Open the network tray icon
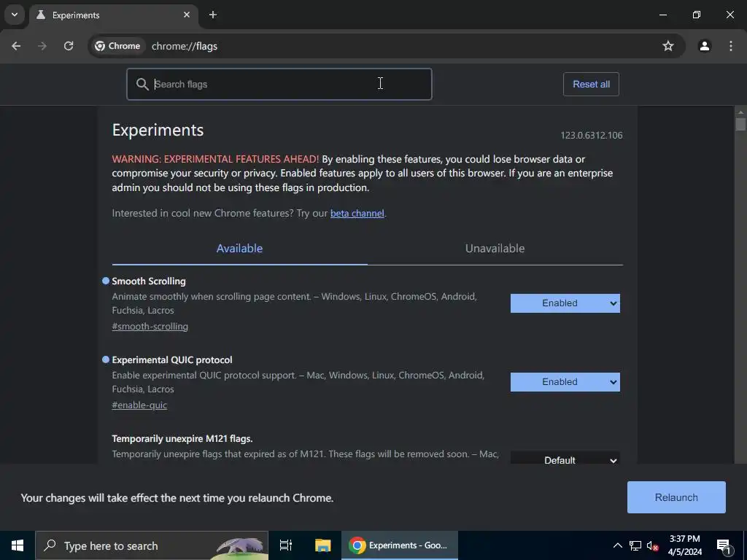The height and width of the screenshot is (560, 747). click(x=635, y=545)
